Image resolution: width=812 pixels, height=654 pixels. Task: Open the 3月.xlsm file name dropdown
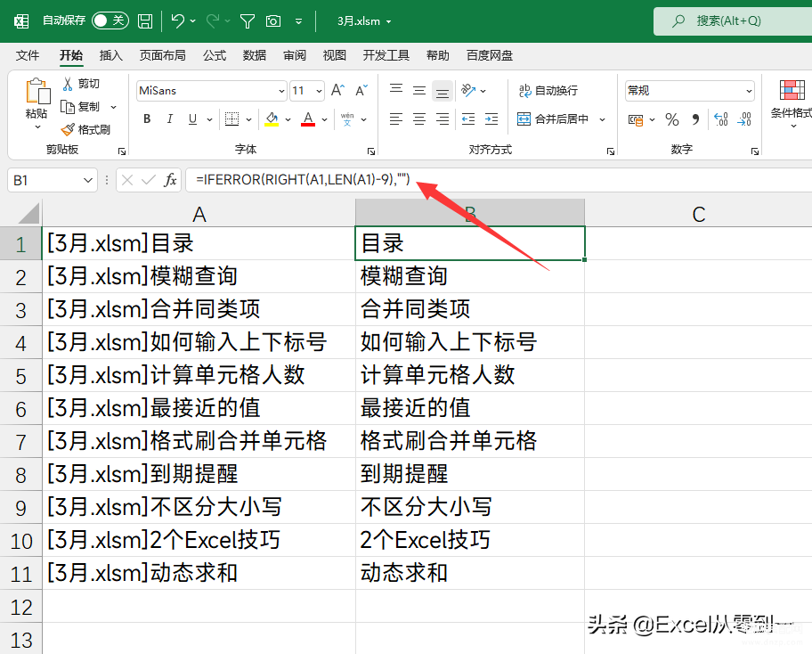coord(388,21)
